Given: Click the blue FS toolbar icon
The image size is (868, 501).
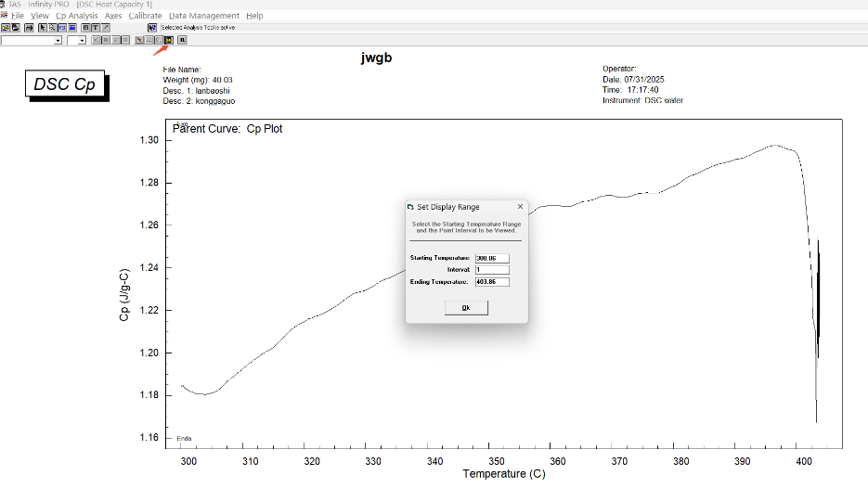Looking at the screenshot, I should (x=62, y=28).
